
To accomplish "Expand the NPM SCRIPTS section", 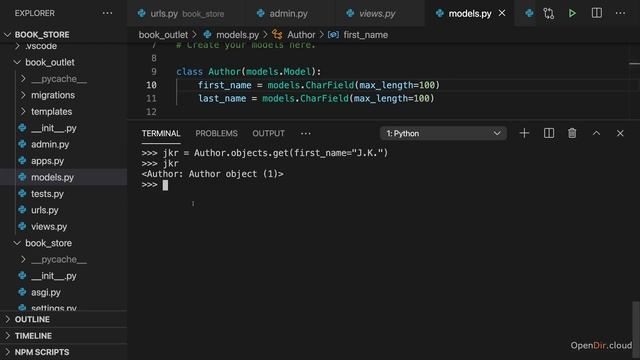I will (7, 352).
